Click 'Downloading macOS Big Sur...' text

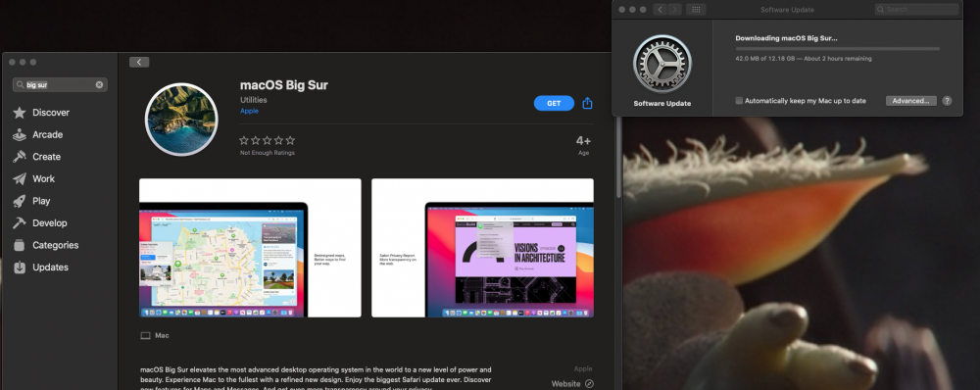click(x=786, y=38)
